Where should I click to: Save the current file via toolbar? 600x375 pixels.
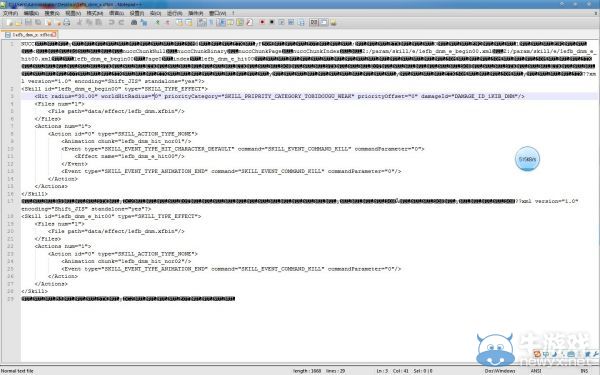coord(28,23)
